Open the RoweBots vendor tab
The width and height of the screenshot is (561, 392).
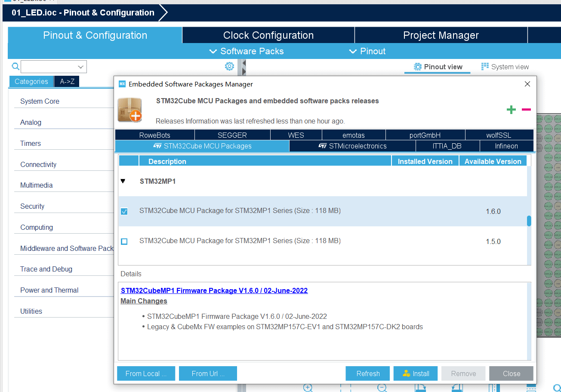pyautogui.click(x=155, y=135)
